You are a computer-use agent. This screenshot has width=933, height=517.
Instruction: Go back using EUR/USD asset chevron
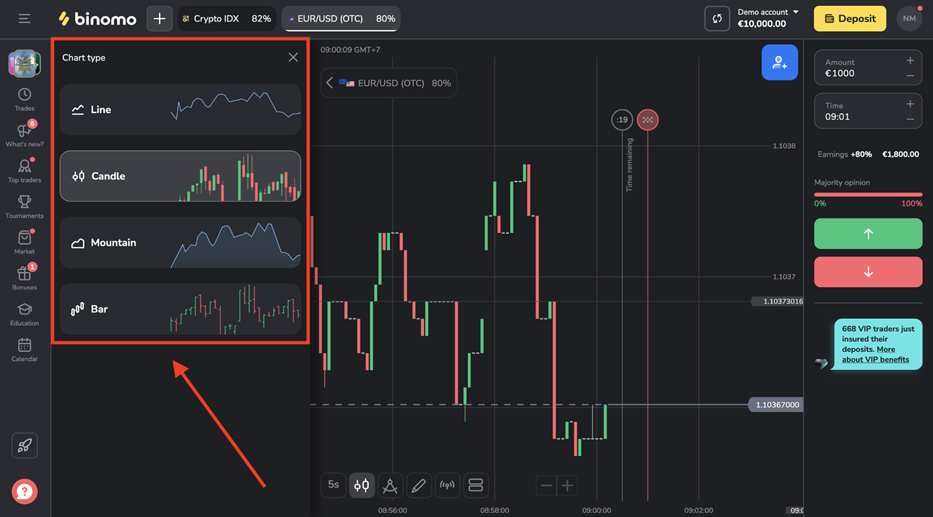tap(329, 83)
